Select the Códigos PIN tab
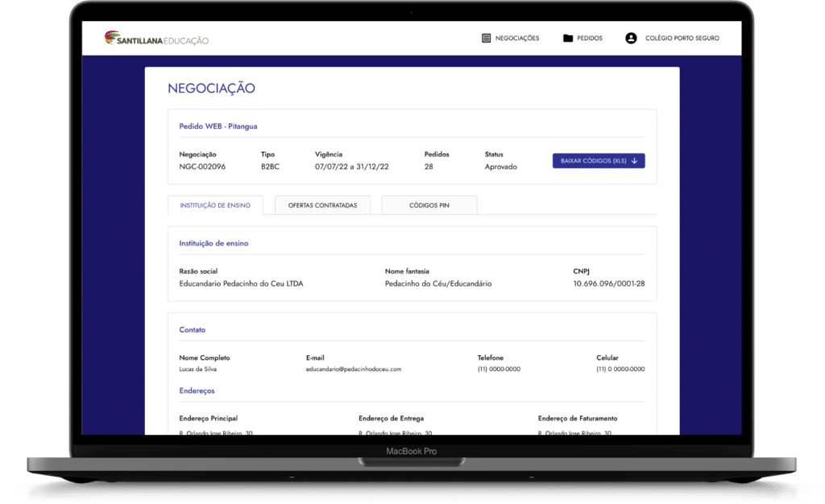Viewport: 825px width, 504px height. [x=429, y=205]
